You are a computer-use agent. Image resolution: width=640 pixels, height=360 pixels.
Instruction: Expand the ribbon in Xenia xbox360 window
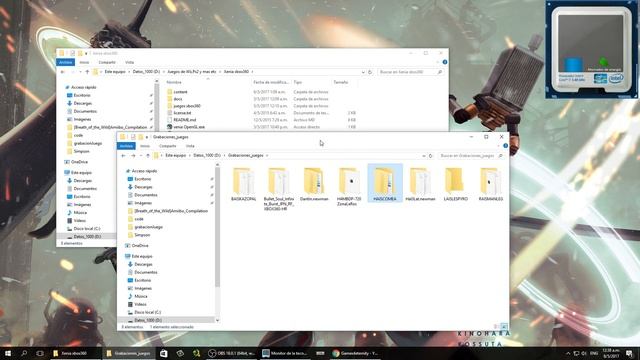pyautogui.click(x=438, y=62)
